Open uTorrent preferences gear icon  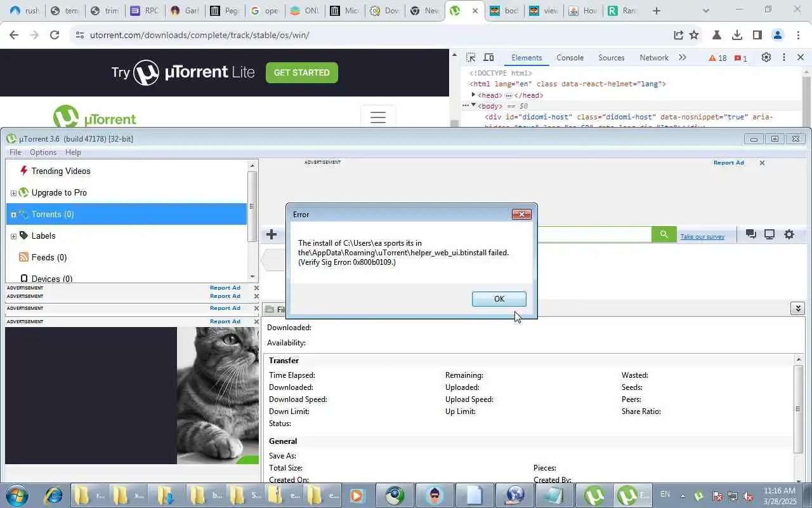(x=789, y=234)
